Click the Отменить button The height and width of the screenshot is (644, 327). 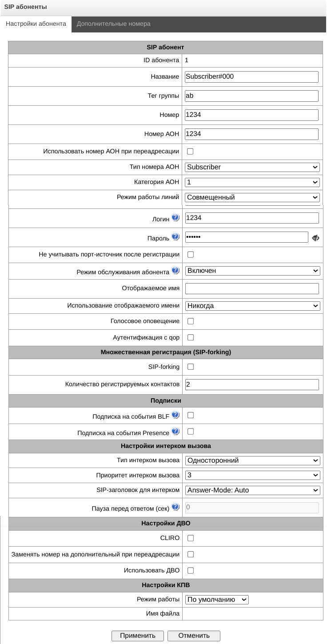pyautogui.click(x=194, y=636)
